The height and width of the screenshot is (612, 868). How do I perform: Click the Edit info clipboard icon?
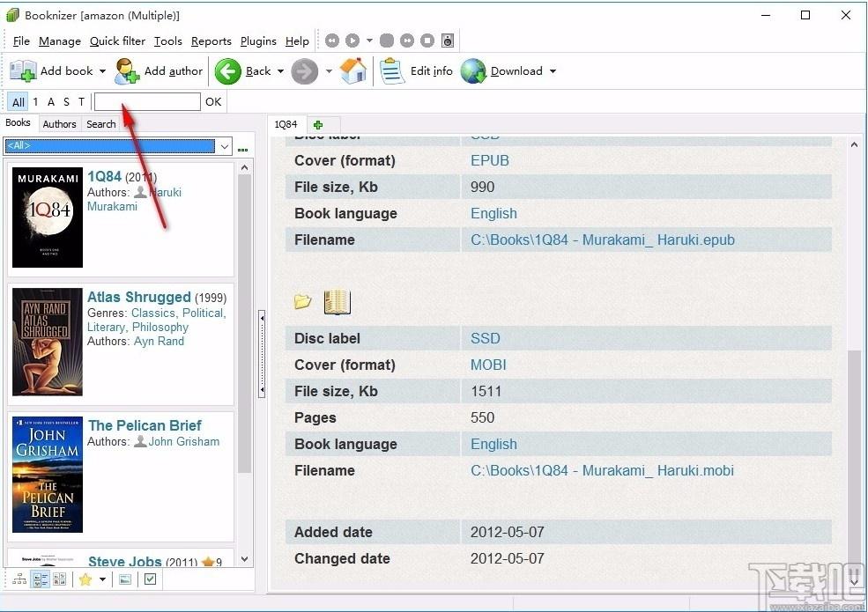click(x=392, y=71)
